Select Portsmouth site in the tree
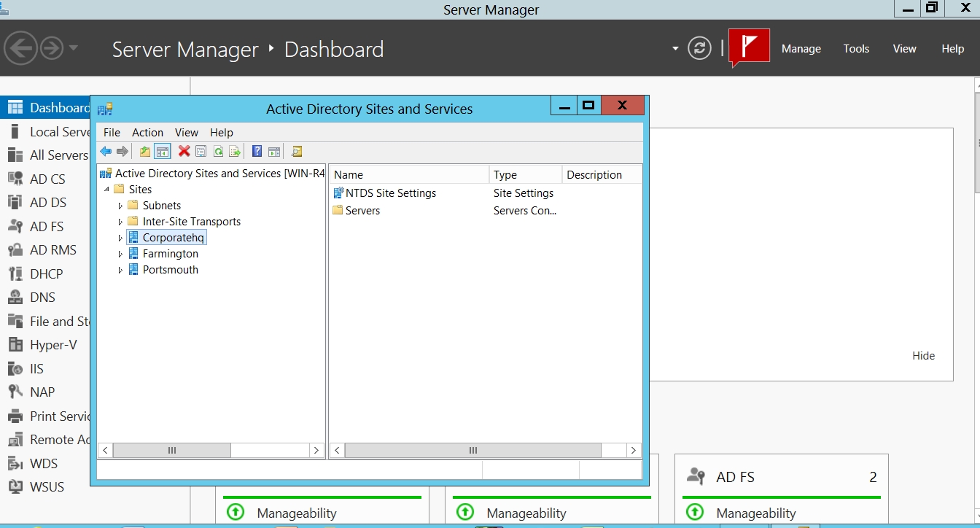Screen dimensions: 980x528 pyautogui.click(x=171, y=270)
